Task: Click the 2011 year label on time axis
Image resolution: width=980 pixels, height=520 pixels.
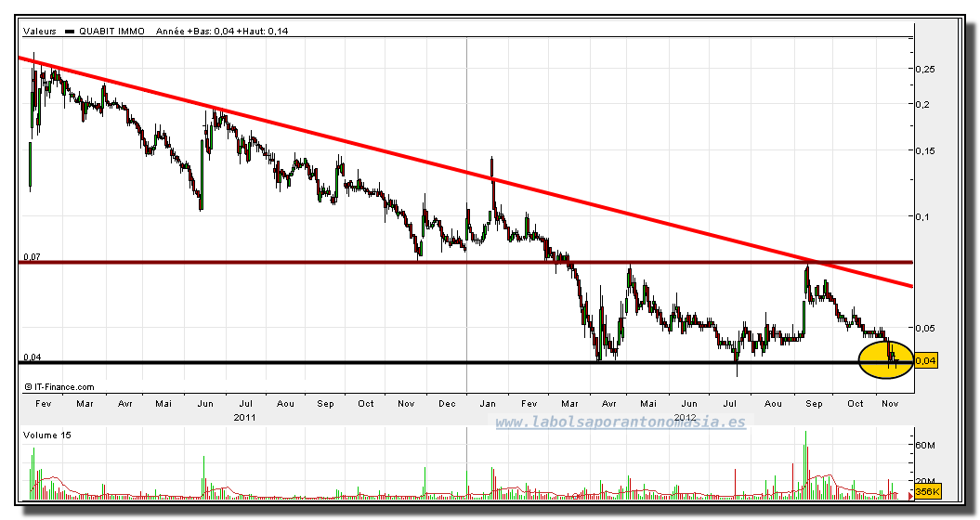Action: coord(244,417)
